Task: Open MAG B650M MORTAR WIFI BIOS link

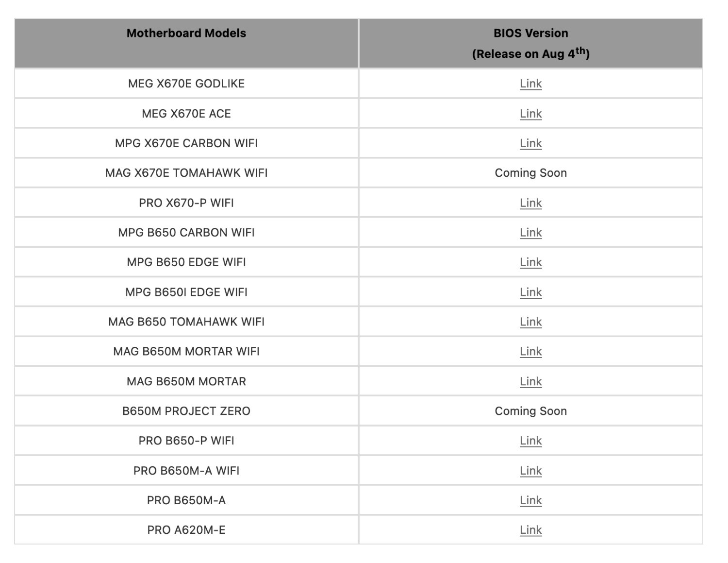Action: tap(530, 352)
